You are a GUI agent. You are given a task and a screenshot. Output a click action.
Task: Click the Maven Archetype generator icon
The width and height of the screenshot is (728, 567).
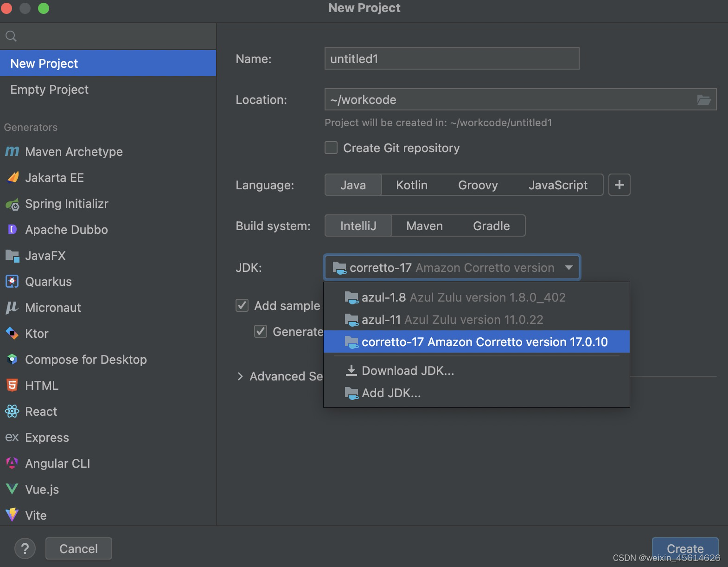pyautogui.click(x=12, y=151)
